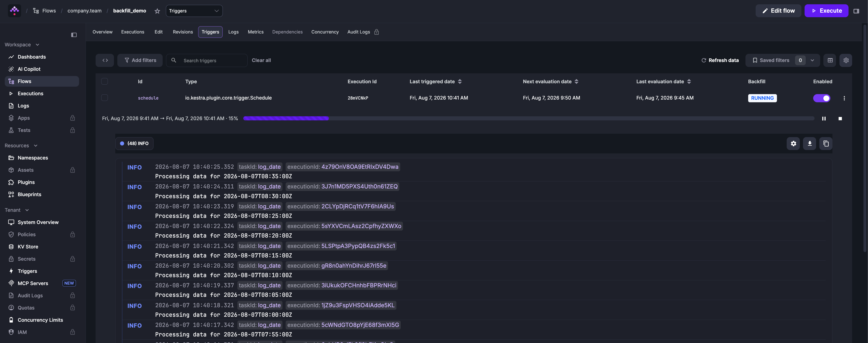Image resolution: width=868 pixels, height=343 pixels.
Task: Click the Execute button
Action: [x=826, y=11]
